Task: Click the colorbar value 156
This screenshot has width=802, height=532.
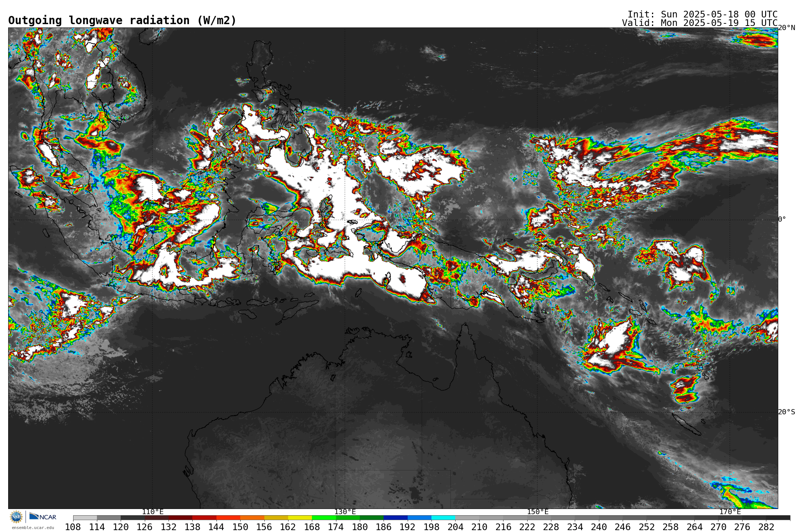Action: [x=264, y=527]
